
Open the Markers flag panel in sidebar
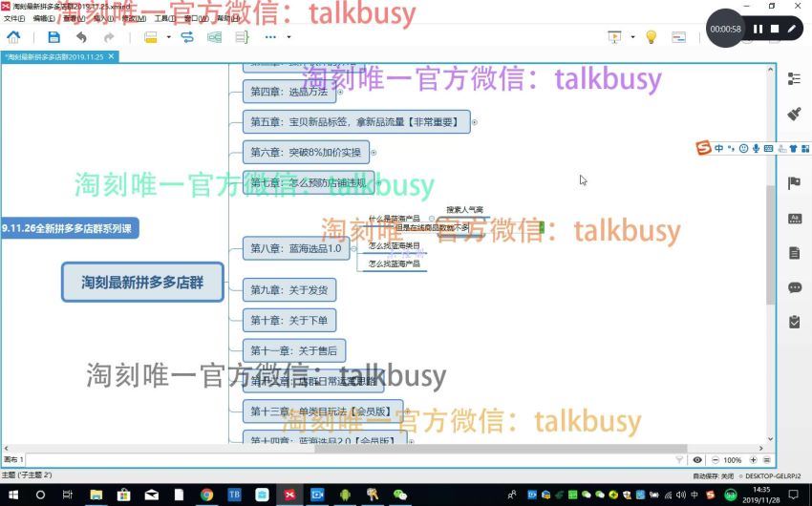794,182
